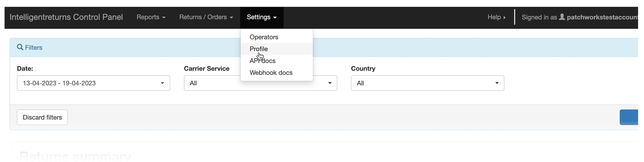644x162 pixels.
Task: Open API docs from the Settings menu
Action: point(262,61)
